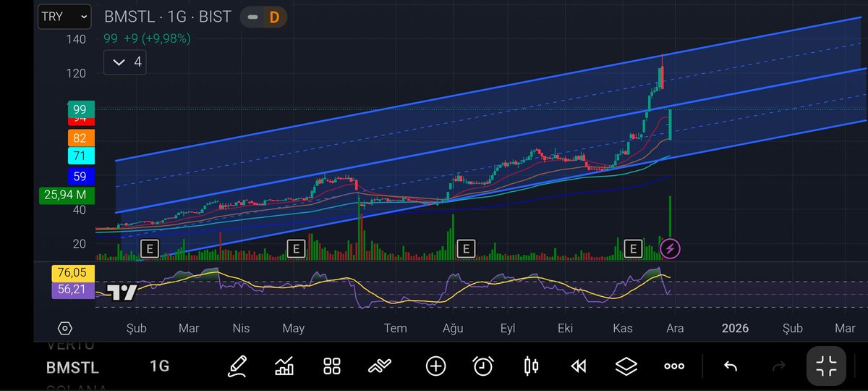Screen dimensions: 868x391
Task: Tap the BMSTL symbol in bottom bar
Action: click(x=72, y=368)
